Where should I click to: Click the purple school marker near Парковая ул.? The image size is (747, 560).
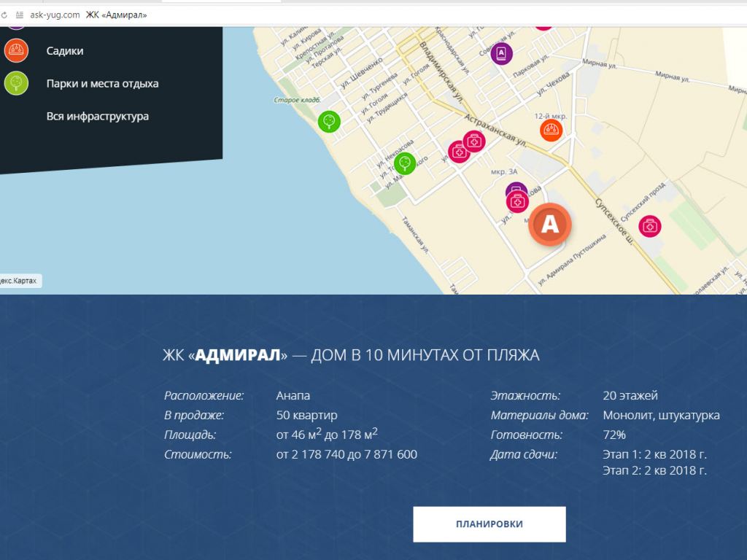(501, 53)
